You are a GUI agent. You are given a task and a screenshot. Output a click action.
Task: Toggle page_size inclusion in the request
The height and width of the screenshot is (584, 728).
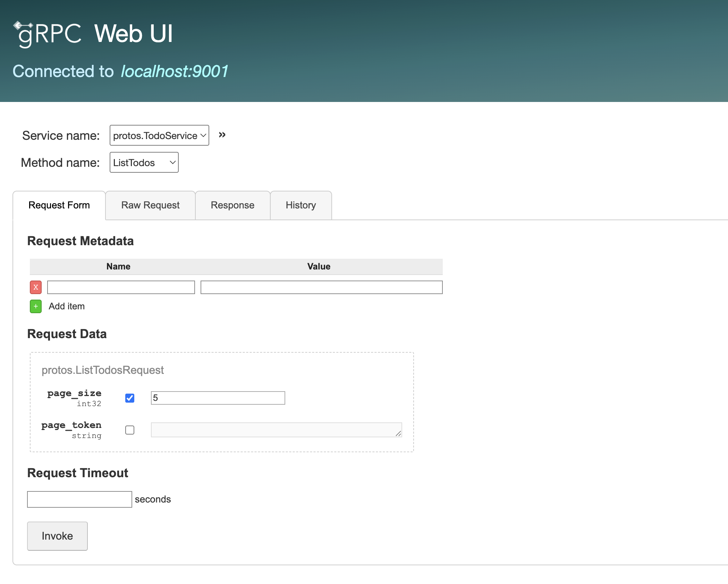click(130, 398)
